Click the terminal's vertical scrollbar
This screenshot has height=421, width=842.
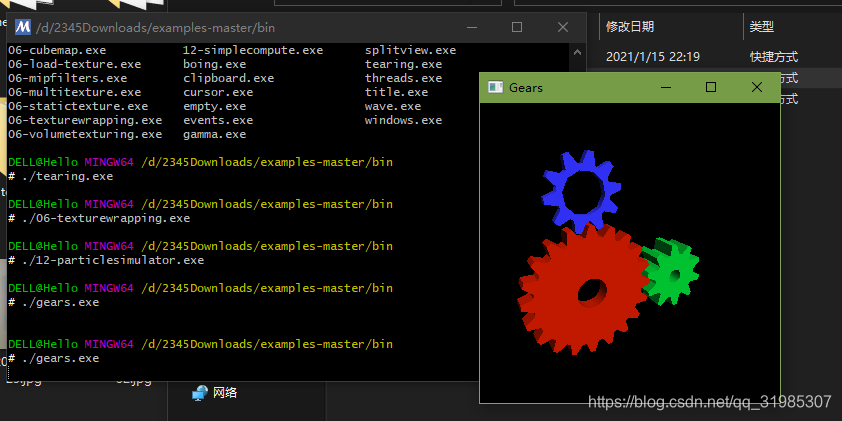pos(577,200)
